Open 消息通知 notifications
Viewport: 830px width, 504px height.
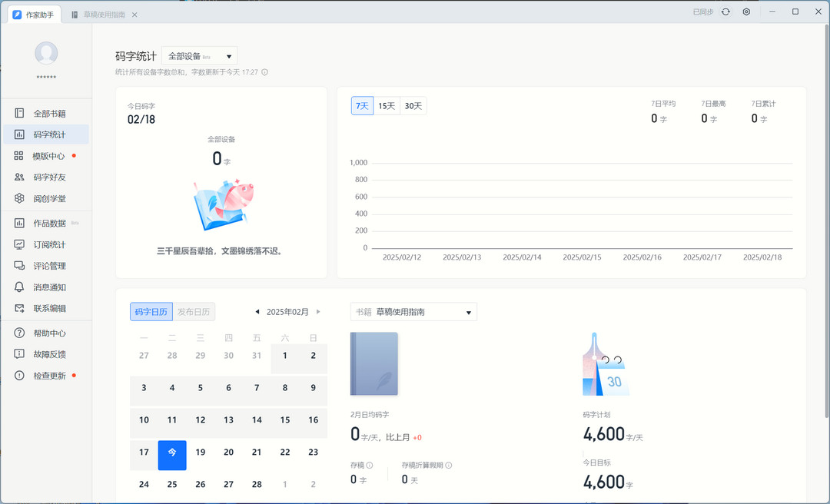pyautogui.click(x=46, y=287)
